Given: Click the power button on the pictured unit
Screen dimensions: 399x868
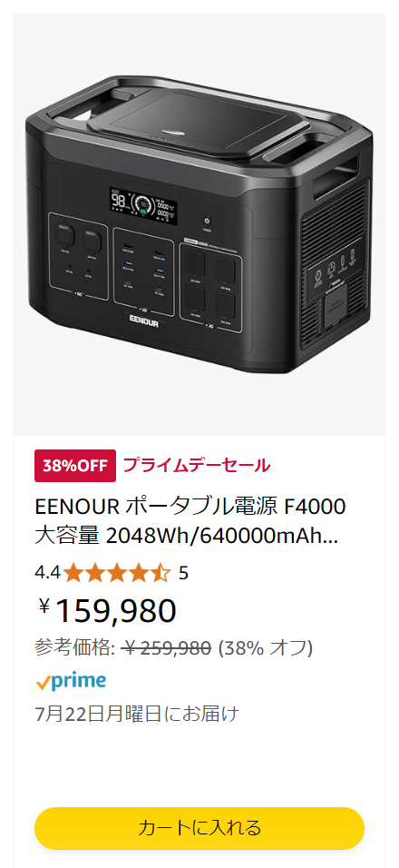Looking at the screenshot, I should pyautogui.click(x=208, y=220).
